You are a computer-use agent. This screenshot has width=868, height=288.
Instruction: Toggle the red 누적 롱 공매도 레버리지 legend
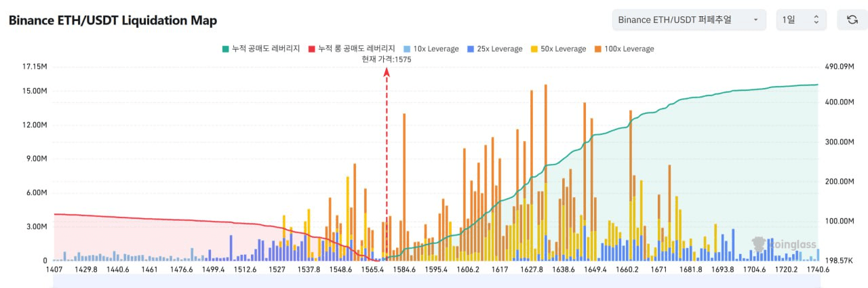coord(351,49)
